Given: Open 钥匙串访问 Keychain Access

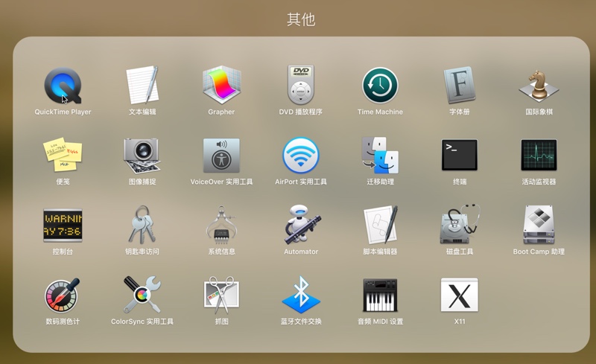Looking at the screenshot, I should point(142,225).
